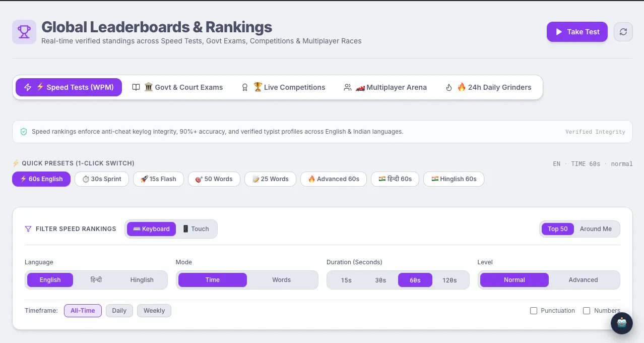Select Daily timeframe
The height and width of the screenshot is (343, 644).
[x=119, y=311]
